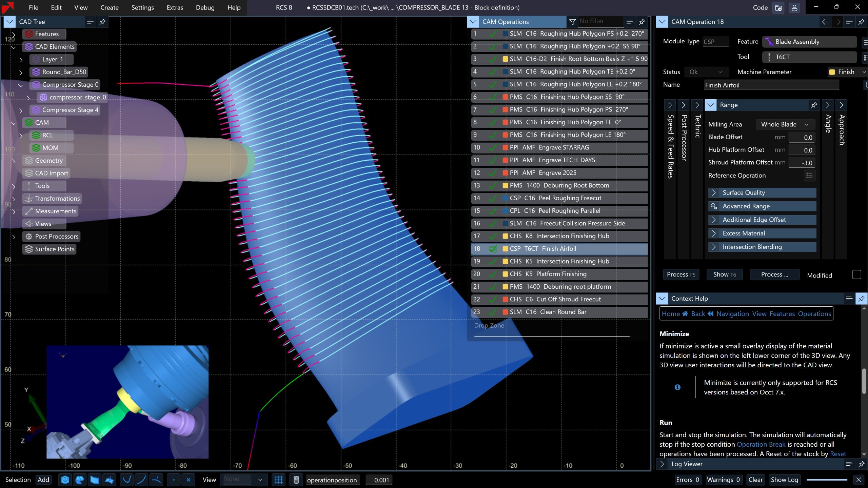Toggle checkmark of operation 14 Peel Roughing Freecut
The image size is (868, 488).
(493, 198)
